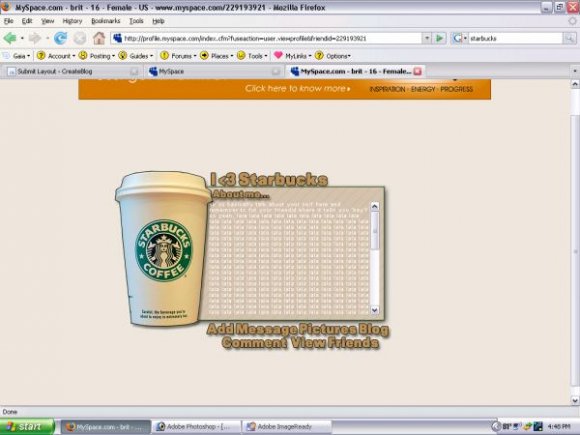The width and height of the screenshot is (580, 435).
Task: Open the View menu
Action: pos(47,21)
